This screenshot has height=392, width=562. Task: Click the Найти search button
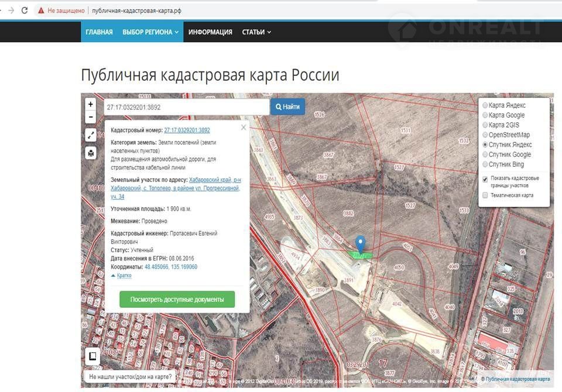click(287, 107)
